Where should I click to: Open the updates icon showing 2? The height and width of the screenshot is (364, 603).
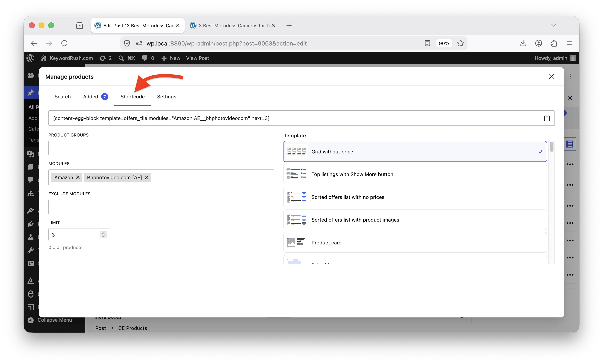point(105,58)
